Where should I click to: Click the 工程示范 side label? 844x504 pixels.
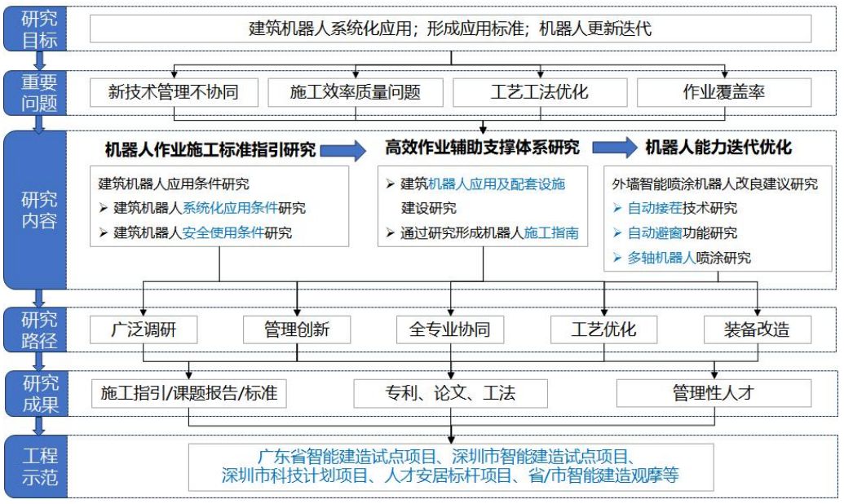pos(37,466)
